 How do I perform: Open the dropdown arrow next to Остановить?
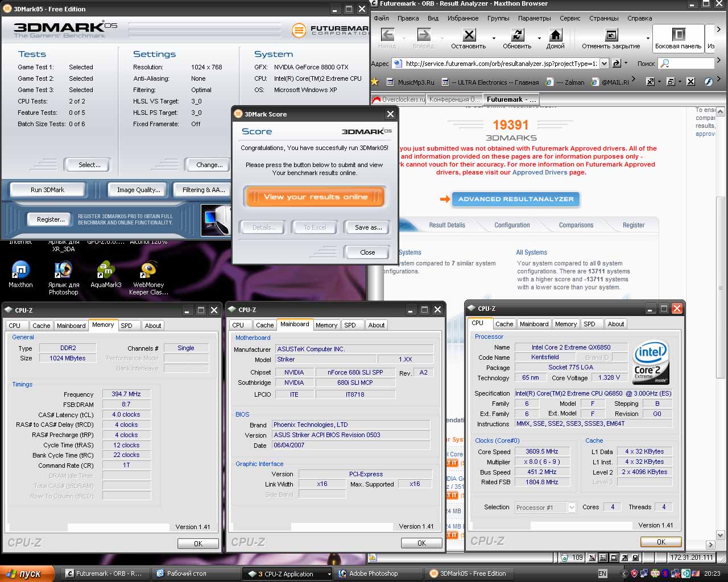(x=494, y=39)
